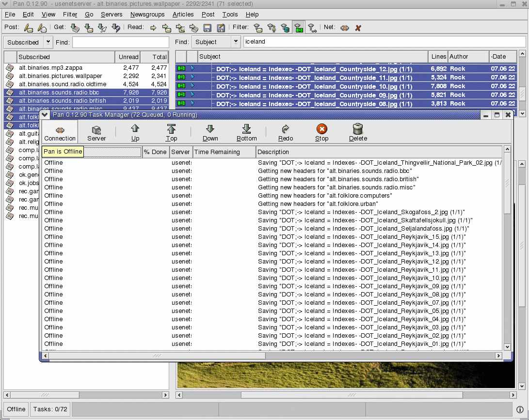Open the File menu
This screenshot has width=529, height=420.
click(10, 15)
